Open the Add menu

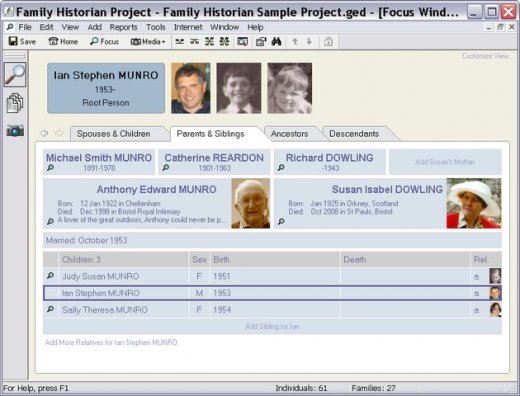tap(95, 27)
